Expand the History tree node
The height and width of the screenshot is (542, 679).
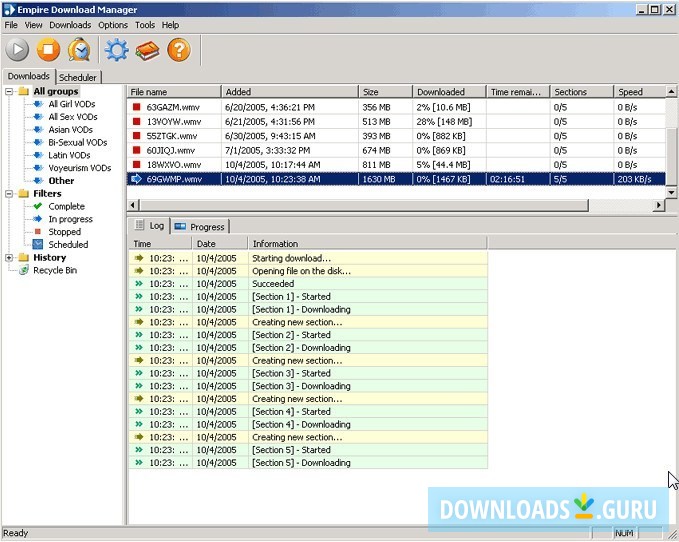point(10,258)
